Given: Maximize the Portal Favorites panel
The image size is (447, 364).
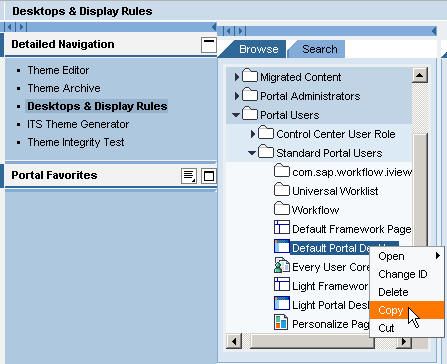Looking at the screenshot, I should tap(209, 176).
